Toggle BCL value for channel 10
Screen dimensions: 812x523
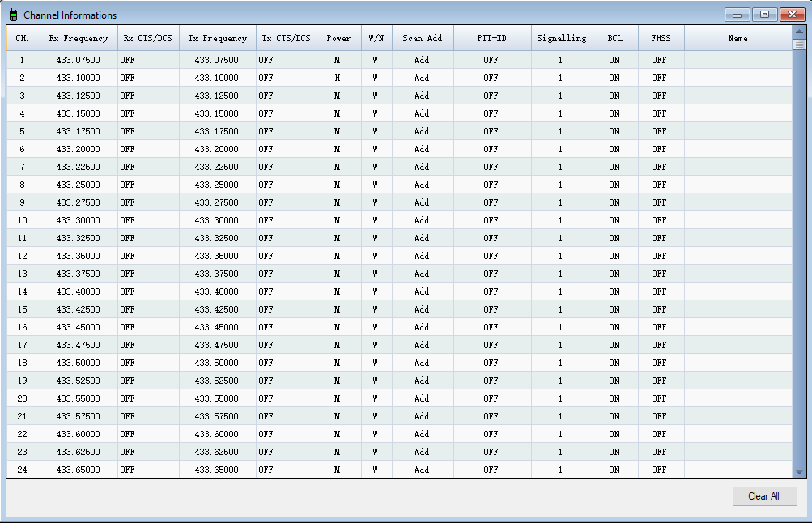pos(614,220)
